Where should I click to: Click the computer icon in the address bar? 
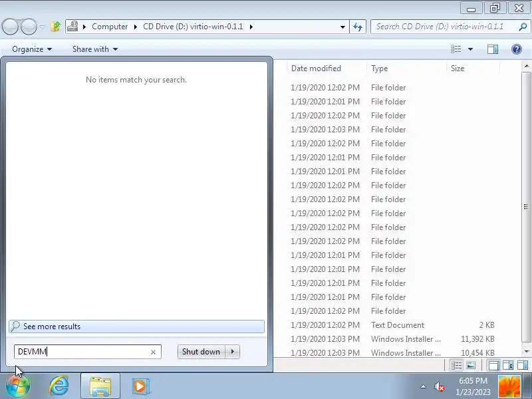coord(72,27)
